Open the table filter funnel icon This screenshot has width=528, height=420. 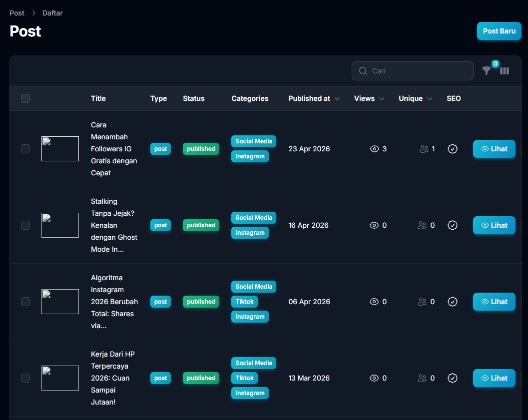486,71
